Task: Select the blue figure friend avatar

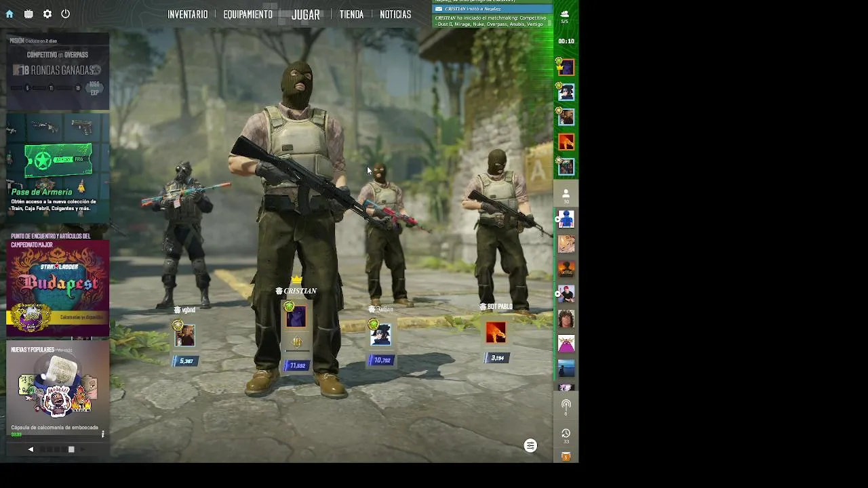Action: (566, 219)
